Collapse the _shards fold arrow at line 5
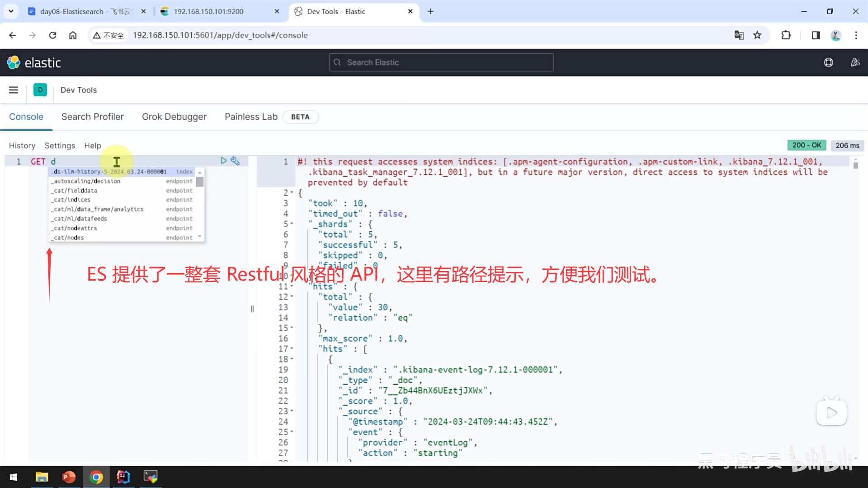 coord(292,224)
